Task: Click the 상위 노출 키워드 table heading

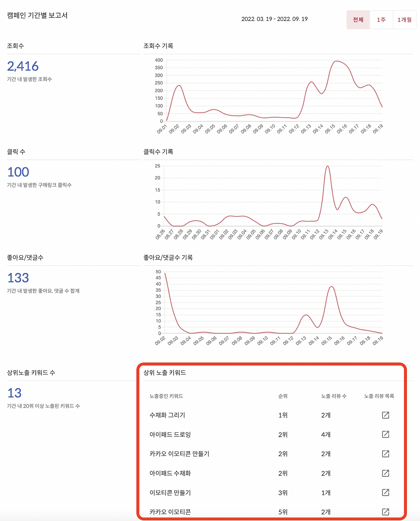Action: [165, 373]
